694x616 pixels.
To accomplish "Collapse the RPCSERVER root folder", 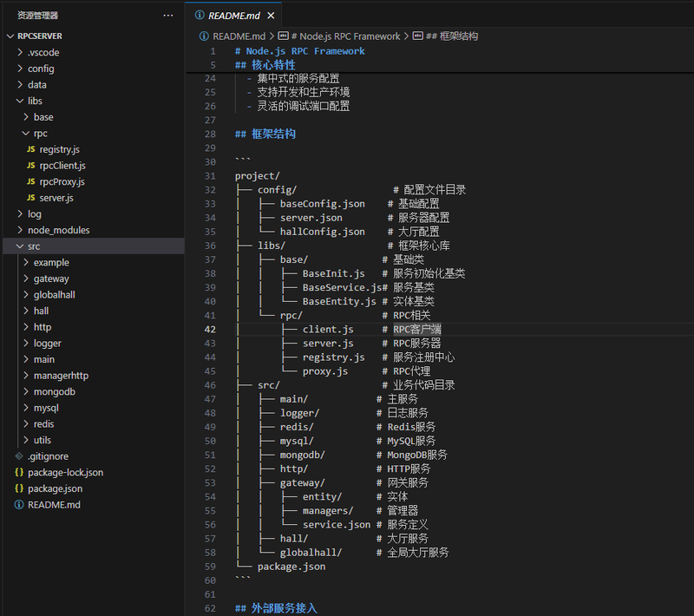I will 10,36.
